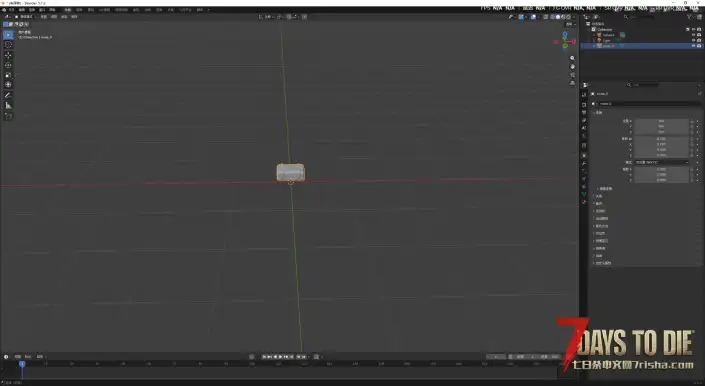
Task: Toggle proportional editing in header
Action: point(304,17)
